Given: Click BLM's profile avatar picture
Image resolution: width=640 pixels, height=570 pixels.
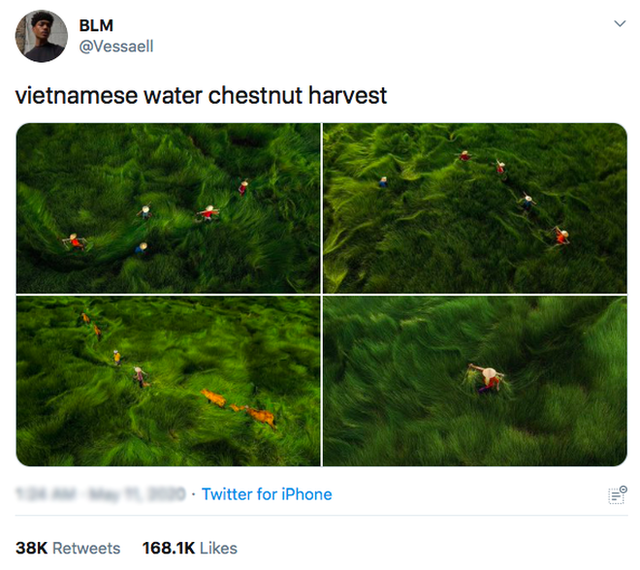Looking at the screenshot, I should tap(41, 36).
